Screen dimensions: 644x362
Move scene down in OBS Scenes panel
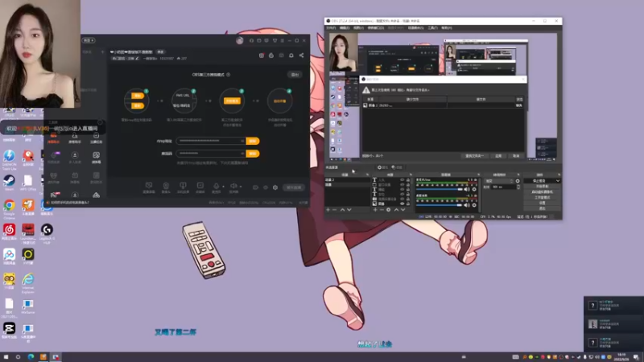pos(349,210)
